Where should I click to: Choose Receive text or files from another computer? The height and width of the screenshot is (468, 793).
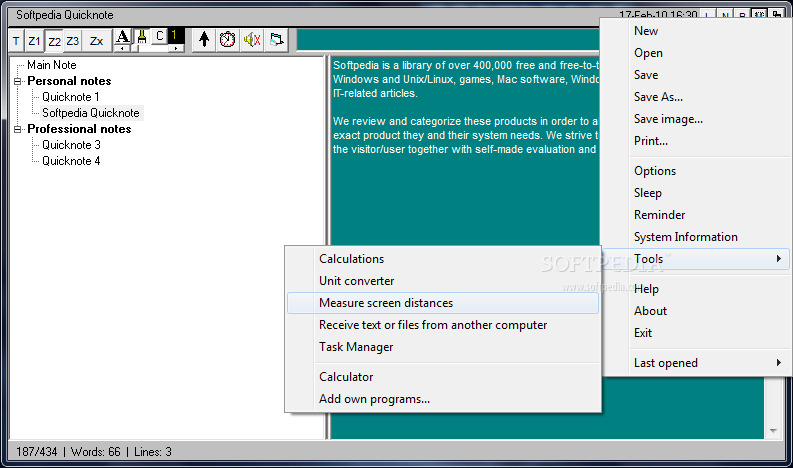point(443,325)
